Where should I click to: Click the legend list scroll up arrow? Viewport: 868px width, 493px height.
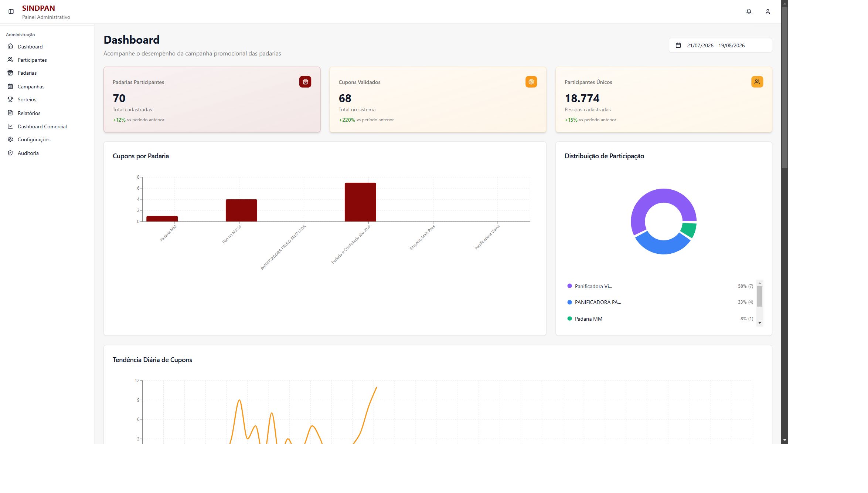[x=760, y=283]
